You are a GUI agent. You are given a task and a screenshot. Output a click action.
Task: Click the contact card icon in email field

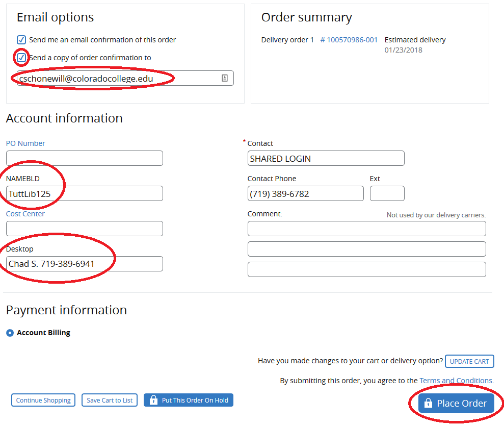[225, 78]
